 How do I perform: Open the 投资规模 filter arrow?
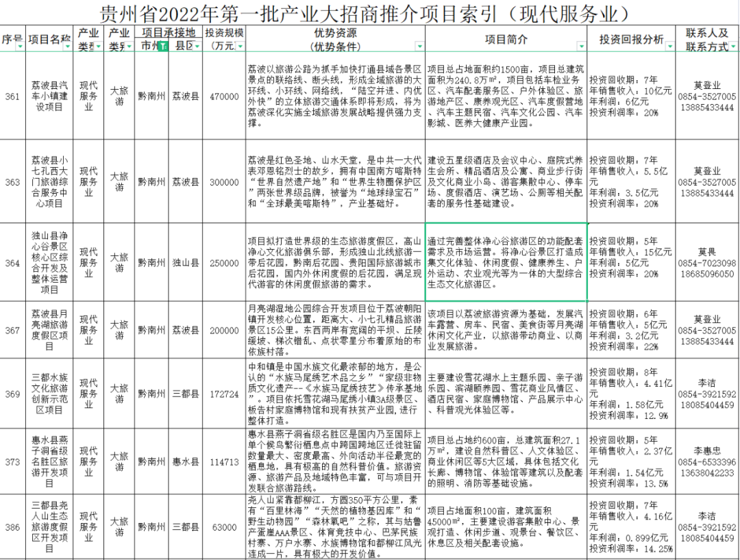(238, 47)
